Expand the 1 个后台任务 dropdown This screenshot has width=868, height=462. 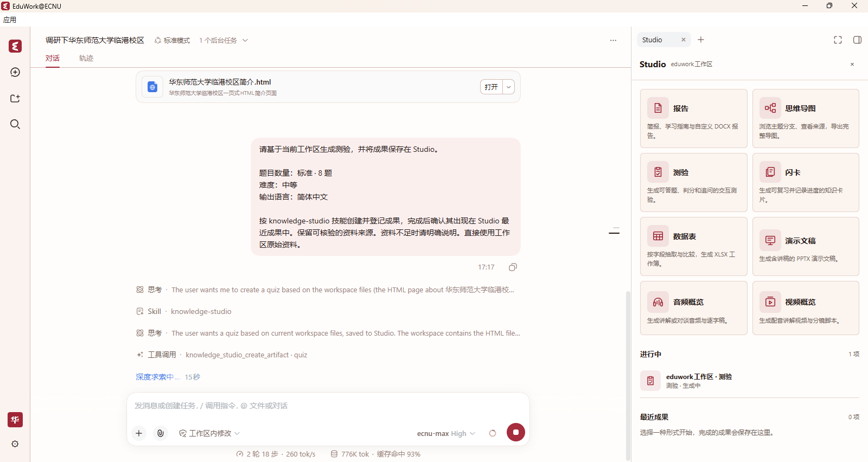[x=224, y=40]
